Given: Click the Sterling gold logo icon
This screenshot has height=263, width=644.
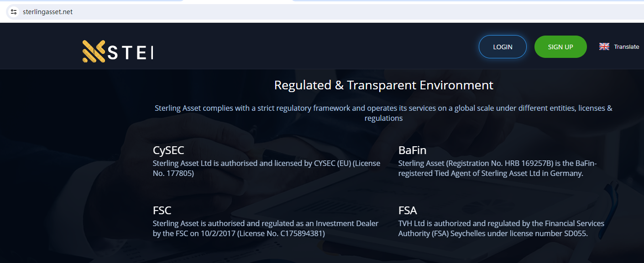Looking at the screenshot, I should 94,51.
